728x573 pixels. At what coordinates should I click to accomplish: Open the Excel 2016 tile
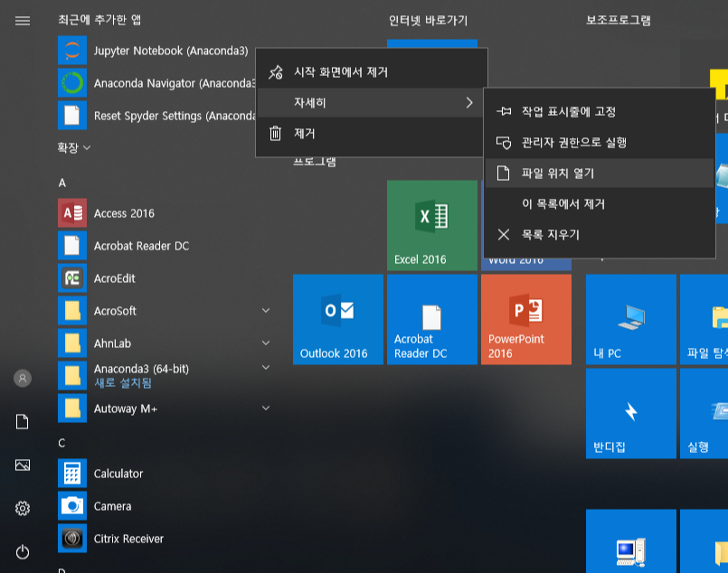pos(431,225)
